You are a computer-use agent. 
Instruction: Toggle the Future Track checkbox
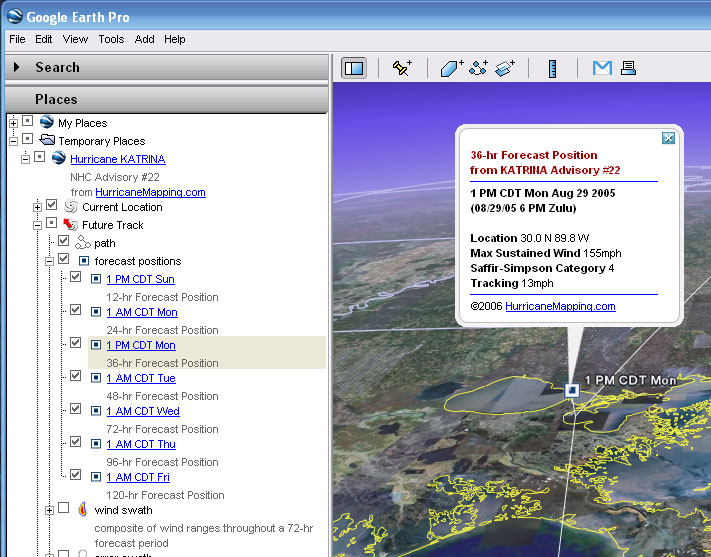52,223
